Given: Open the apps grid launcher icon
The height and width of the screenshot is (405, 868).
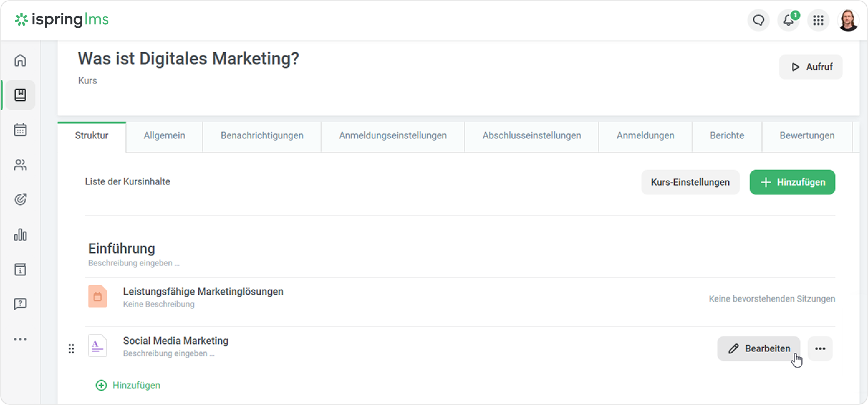Looking at the screenshot, I should pos(818,21).
